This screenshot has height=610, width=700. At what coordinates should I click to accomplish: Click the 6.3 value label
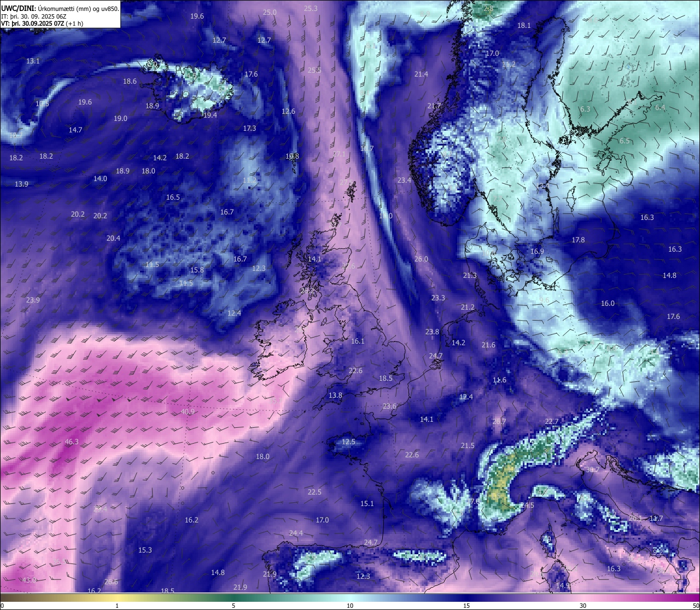pos(585,109)
